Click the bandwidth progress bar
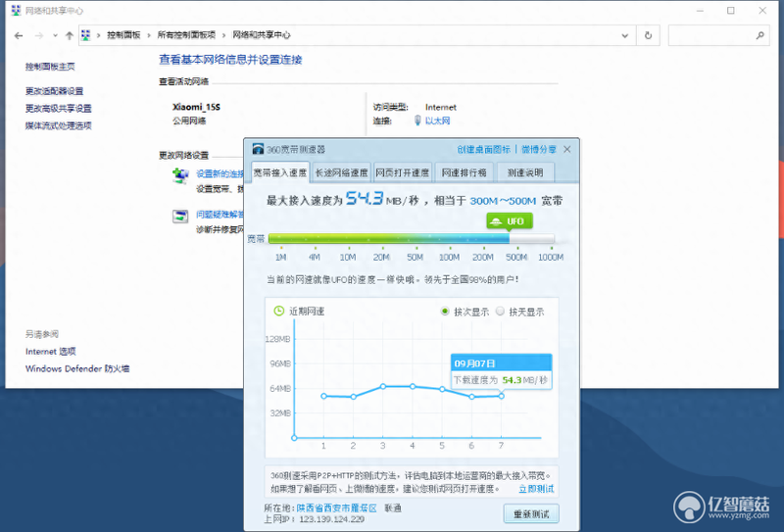 tap(412, 238)
